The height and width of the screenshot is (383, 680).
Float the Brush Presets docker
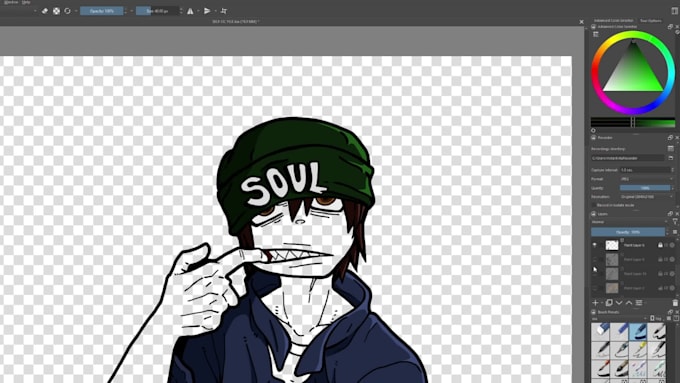[x=670, y=312]
